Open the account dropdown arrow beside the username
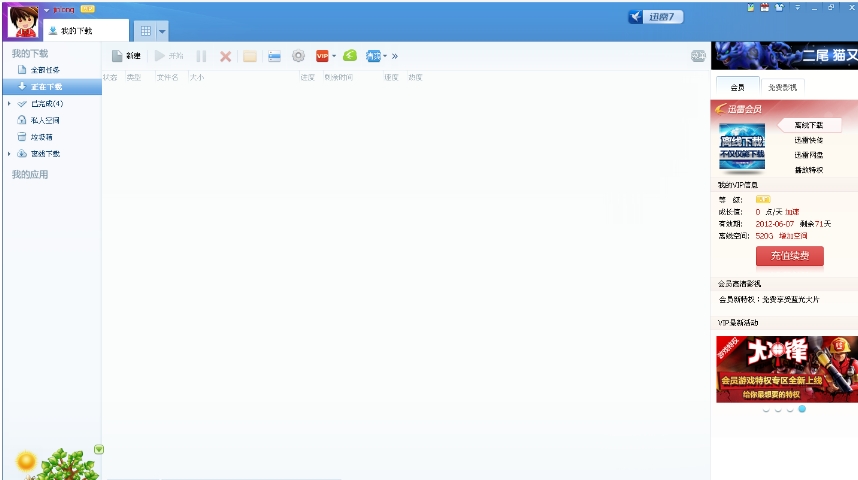Screen dimensions: 858x480 point(47,10)
